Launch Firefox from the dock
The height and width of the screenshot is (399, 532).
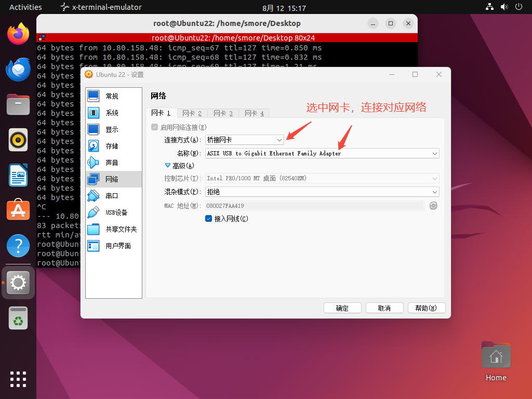pyautogui.click(x=18, y=34)
